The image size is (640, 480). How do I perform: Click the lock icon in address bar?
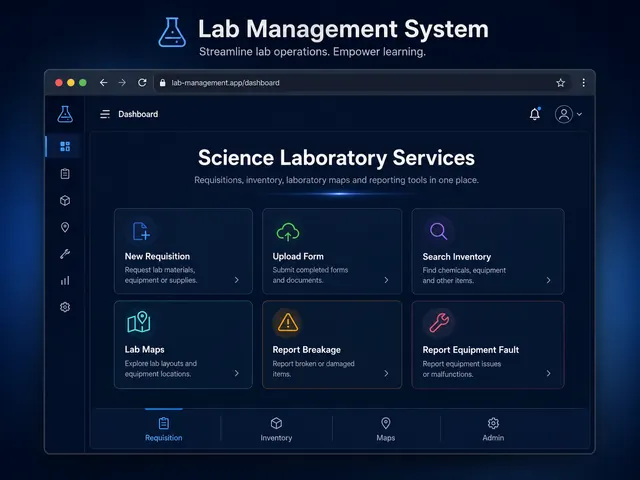point(162,83)
